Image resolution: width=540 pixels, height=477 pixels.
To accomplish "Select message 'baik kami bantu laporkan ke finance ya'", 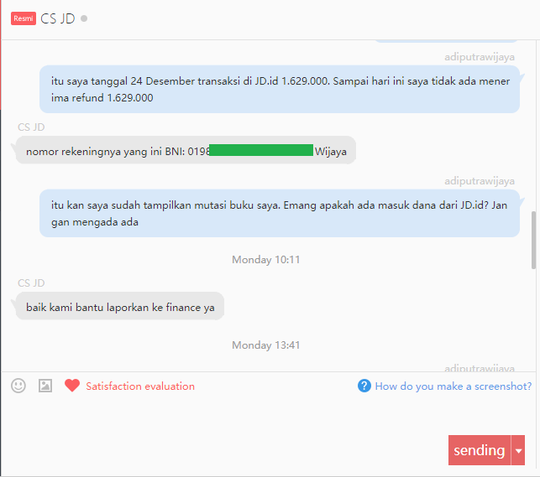I will (120, 307).
